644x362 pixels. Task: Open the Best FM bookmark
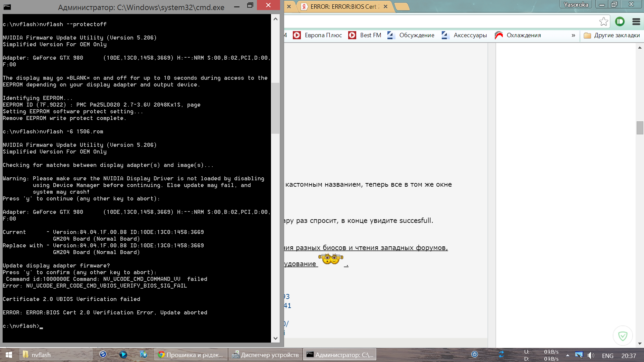(365, 35)
